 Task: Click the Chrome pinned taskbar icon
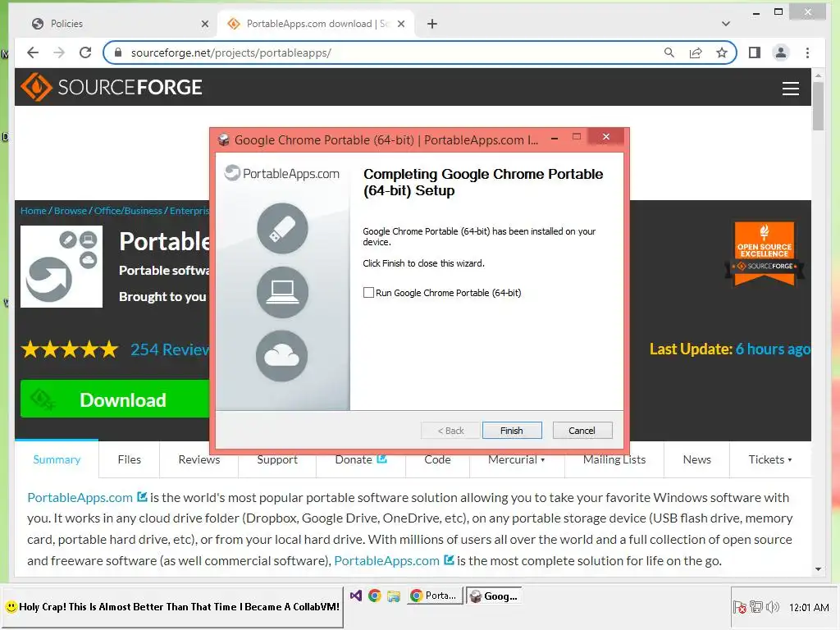(x=374, y=596)
